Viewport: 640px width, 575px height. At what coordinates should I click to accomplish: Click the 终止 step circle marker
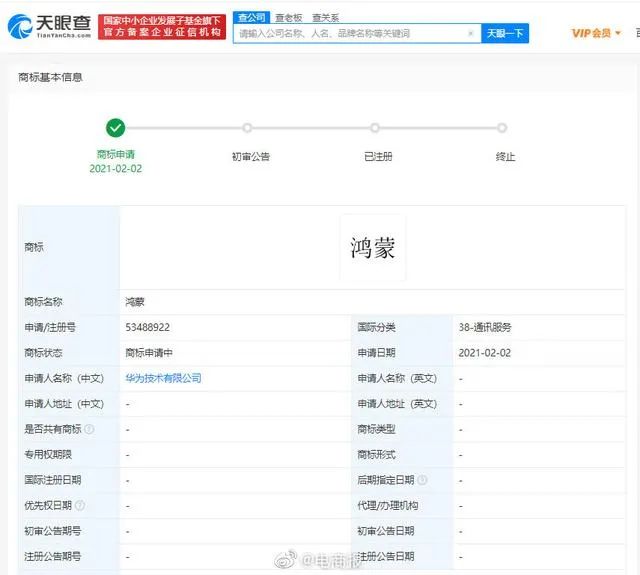coord(502,128)
